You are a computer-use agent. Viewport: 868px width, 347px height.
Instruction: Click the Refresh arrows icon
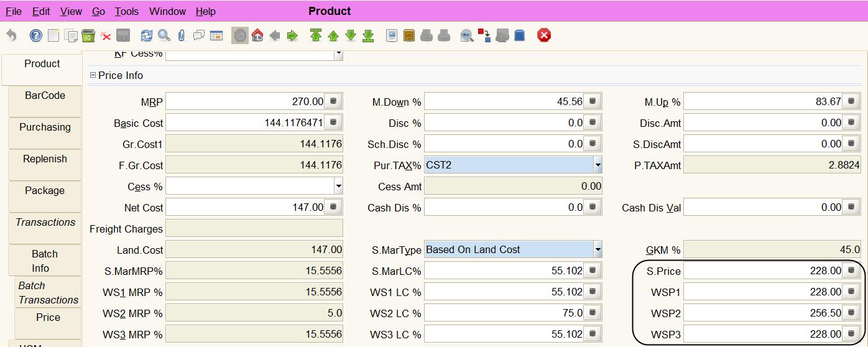(x=147, y=35)
